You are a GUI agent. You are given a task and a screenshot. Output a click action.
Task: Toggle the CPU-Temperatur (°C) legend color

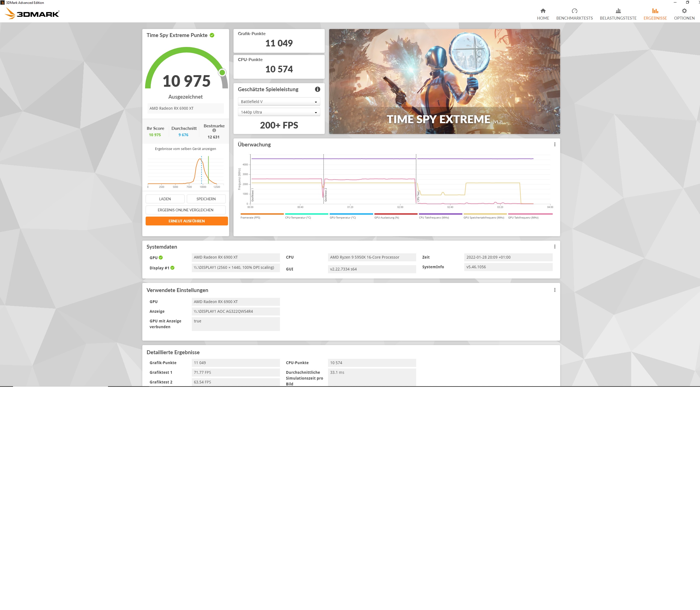(306, 214)
